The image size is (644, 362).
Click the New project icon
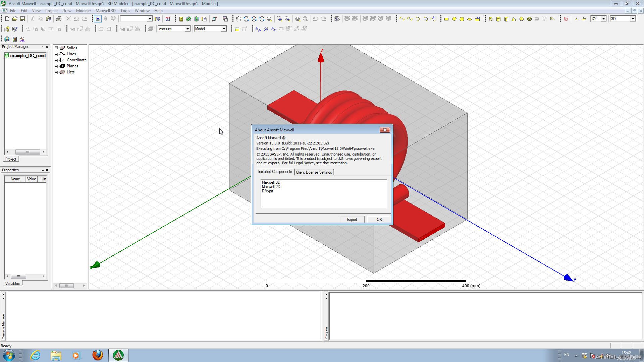click(x=7, y=19)
